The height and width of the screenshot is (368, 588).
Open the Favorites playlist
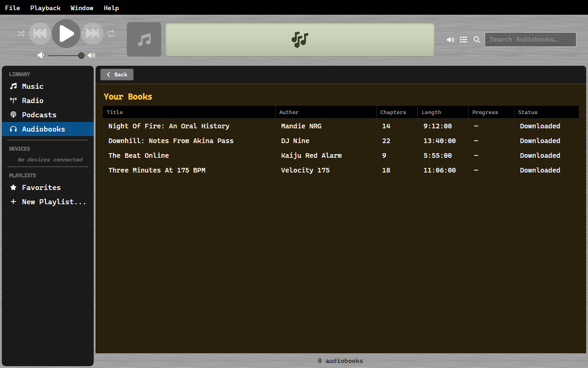(x=48, y=188)
